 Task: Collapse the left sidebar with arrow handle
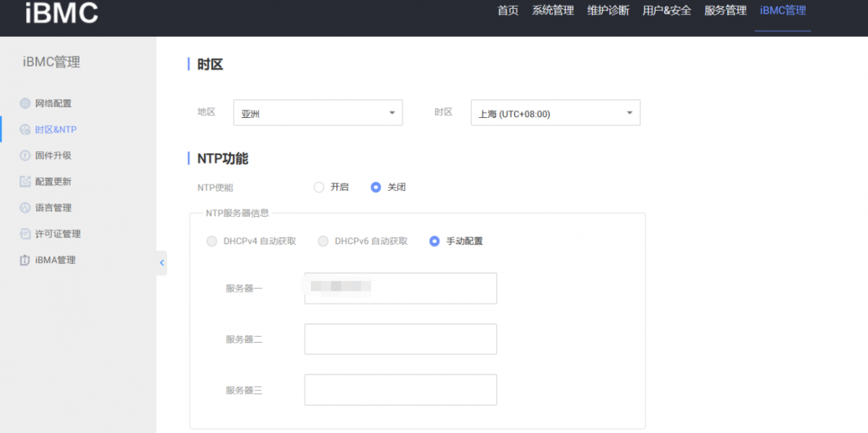click(161, 263)
